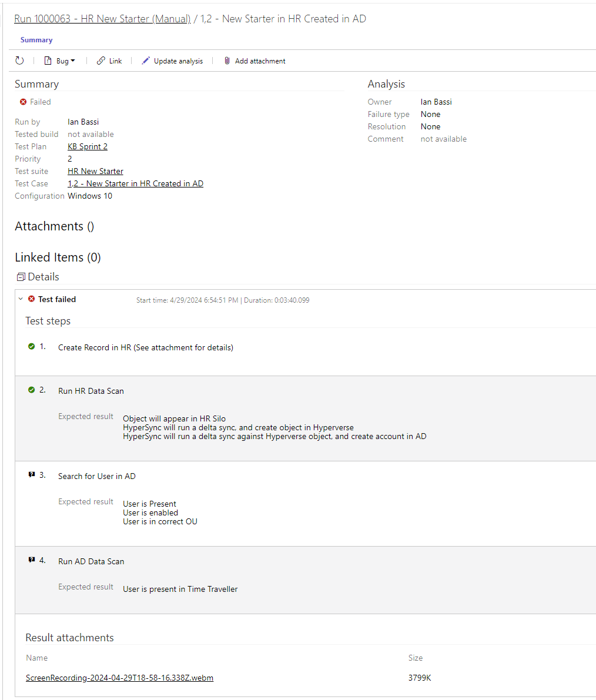
Task: Click the failed icon next to Test failed
Action: 31,299
